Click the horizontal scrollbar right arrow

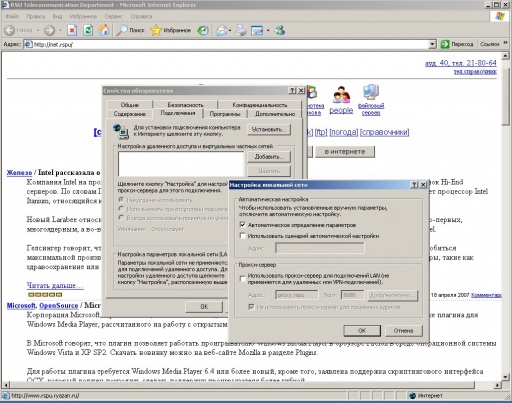pyautogui.click(x=497, y=385)
